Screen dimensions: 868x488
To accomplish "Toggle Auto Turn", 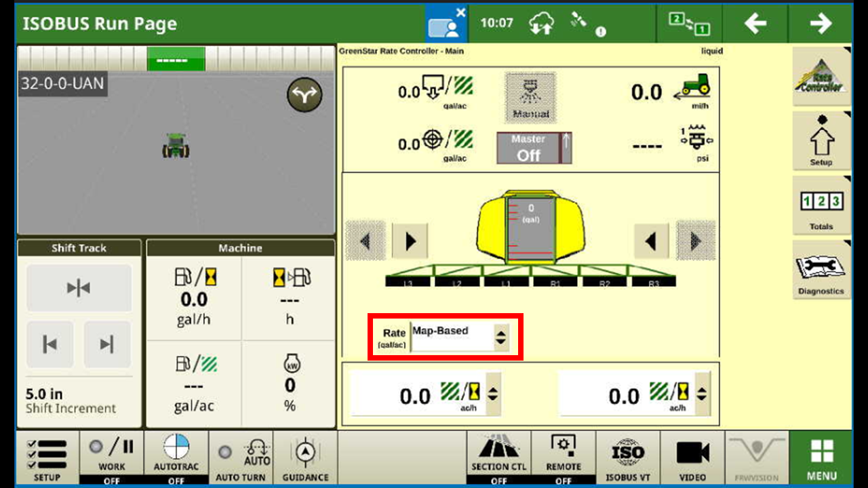I will click(240, 459).
